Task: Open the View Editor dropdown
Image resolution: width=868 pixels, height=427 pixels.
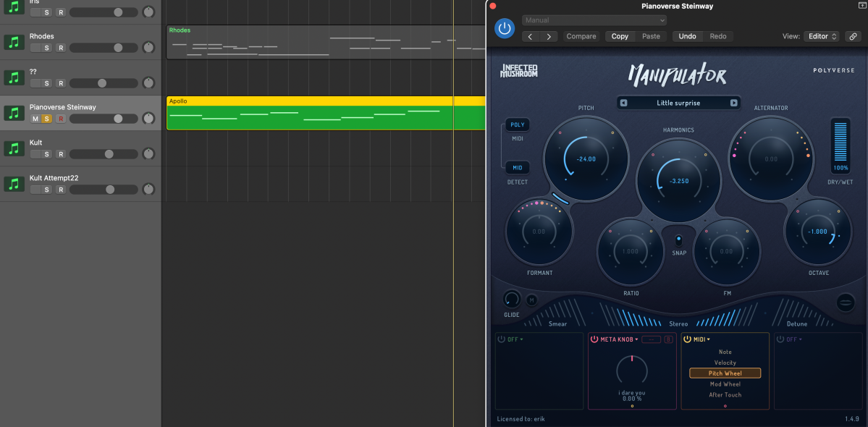Action: pyautogui.click(x=822, y=36)
